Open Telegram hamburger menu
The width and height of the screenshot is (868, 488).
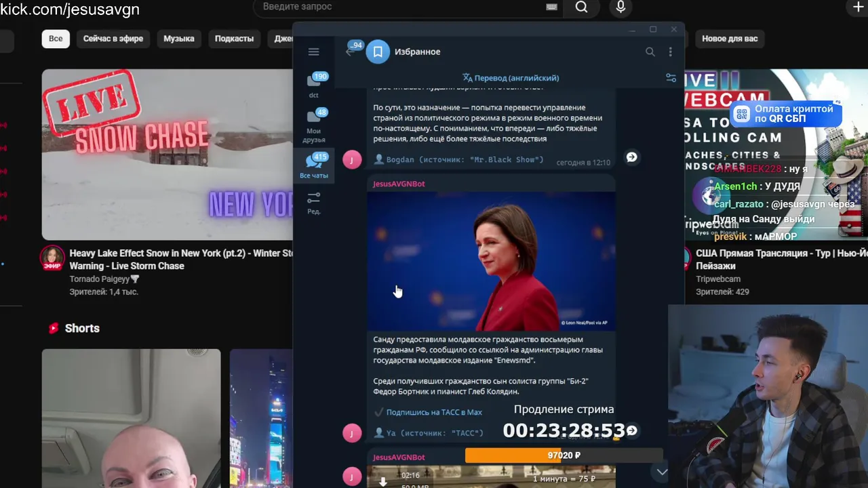tap(313, 52)
